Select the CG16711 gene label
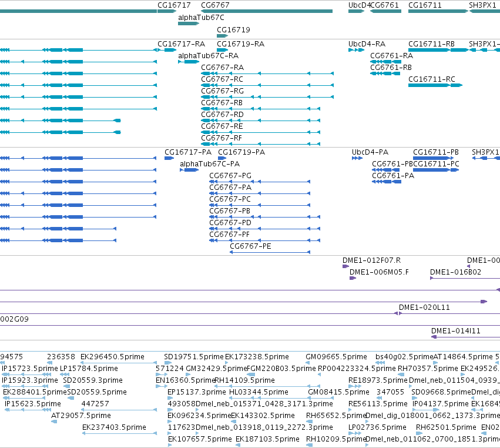The height and width of the screenshot is (448, 500). point(425,5)
